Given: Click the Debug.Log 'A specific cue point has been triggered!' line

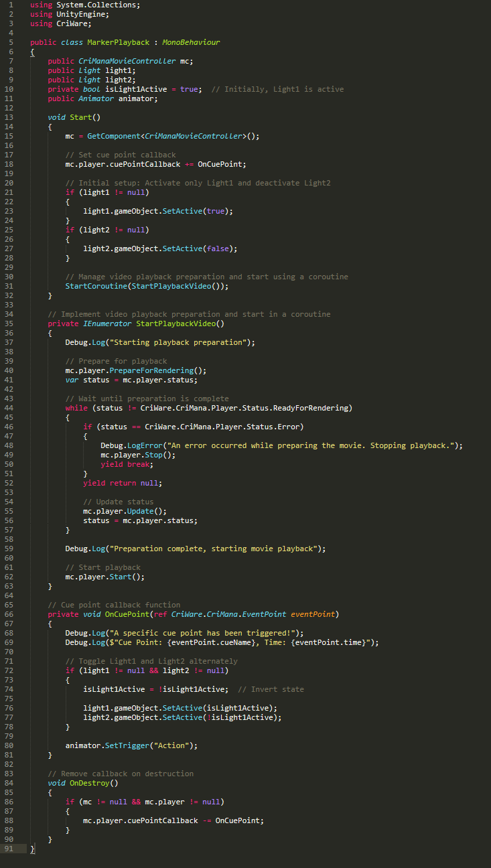Looking at the screenshot, I should [x=184, y=633].
